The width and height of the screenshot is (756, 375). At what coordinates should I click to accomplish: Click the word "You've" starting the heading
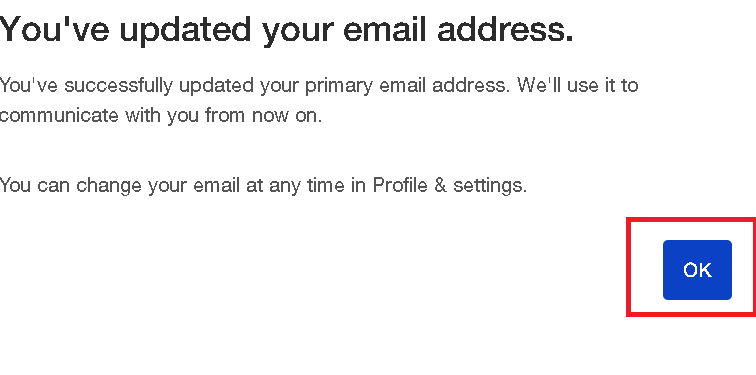coord(55,29)
